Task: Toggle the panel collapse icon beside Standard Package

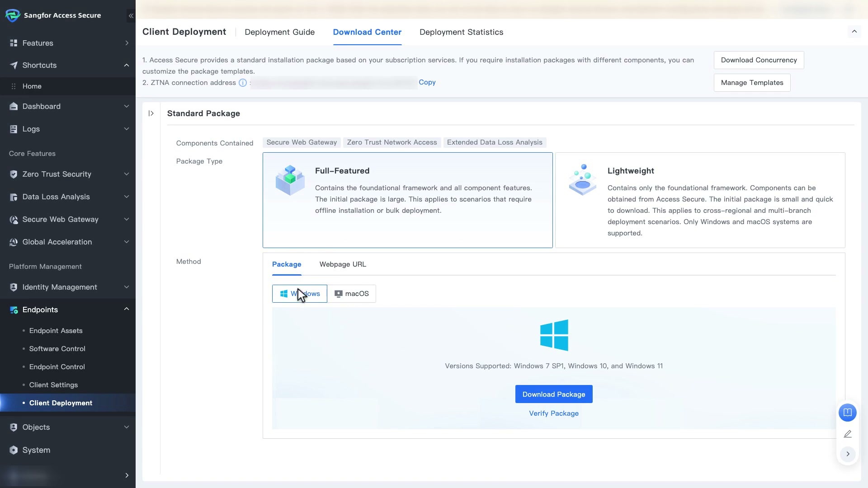Action: point(151,113)
